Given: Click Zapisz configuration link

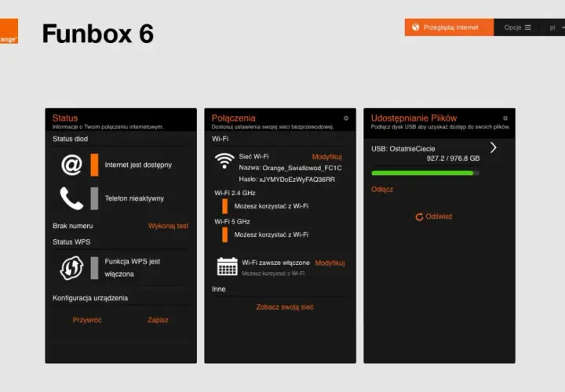Looking at the screenshot, I should (158, 320).
